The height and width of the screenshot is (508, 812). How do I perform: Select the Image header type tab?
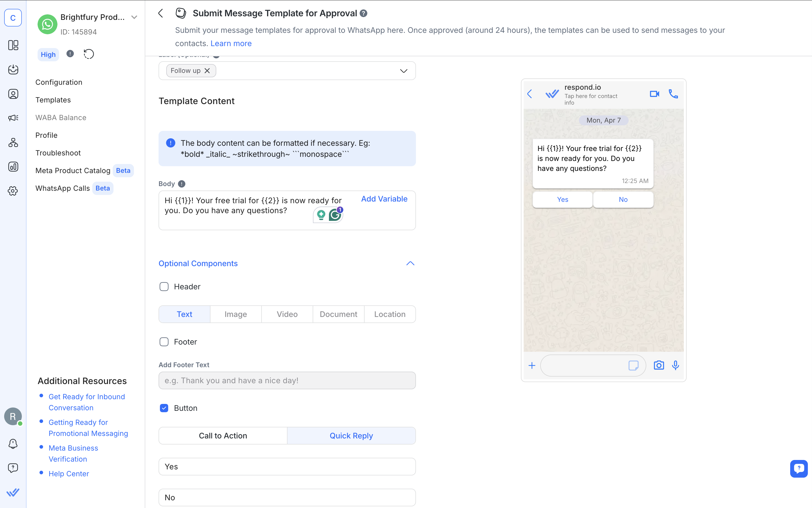[x=236, y=314]
